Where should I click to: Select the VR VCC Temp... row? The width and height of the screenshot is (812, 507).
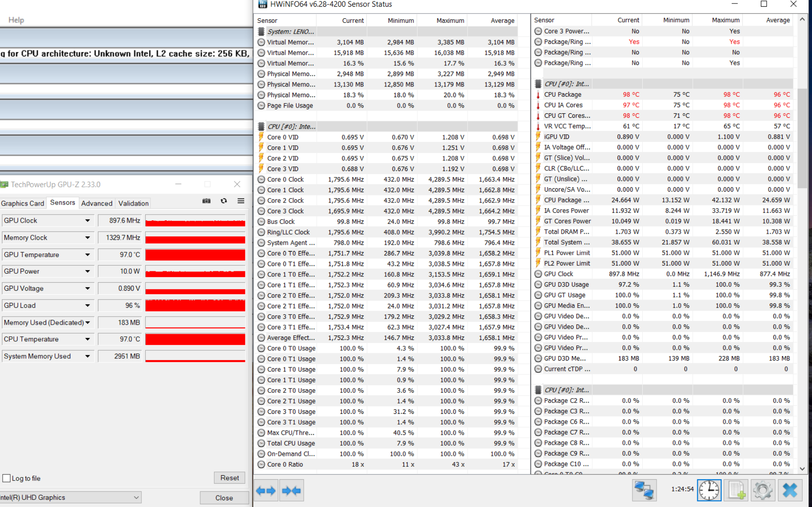pyautogui.click(x=663, y=126)
